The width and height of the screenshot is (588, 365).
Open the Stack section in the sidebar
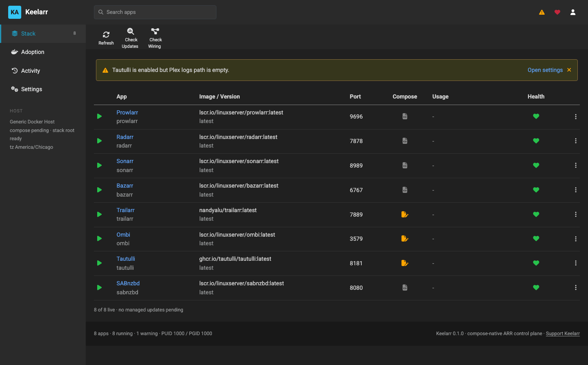pyautogui.click(x=43, y=34)
